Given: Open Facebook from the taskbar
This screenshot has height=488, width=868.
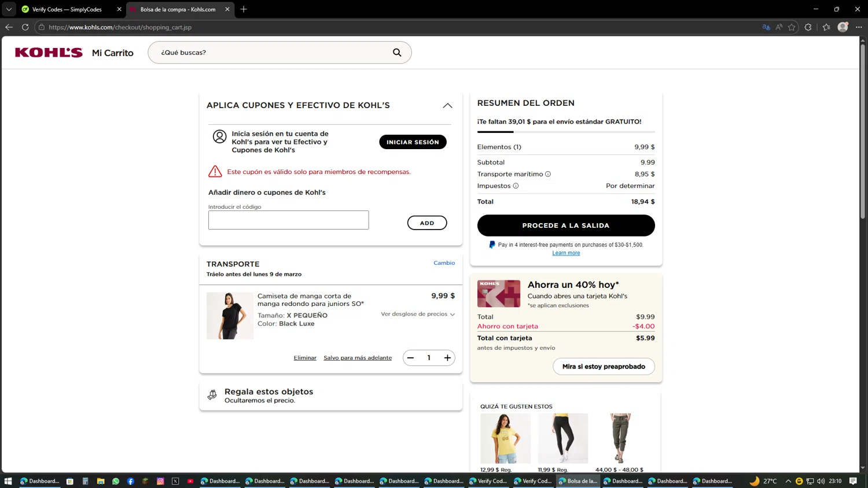Looking at the screenshot, I should pyautogui.click(x=131, y=481).
